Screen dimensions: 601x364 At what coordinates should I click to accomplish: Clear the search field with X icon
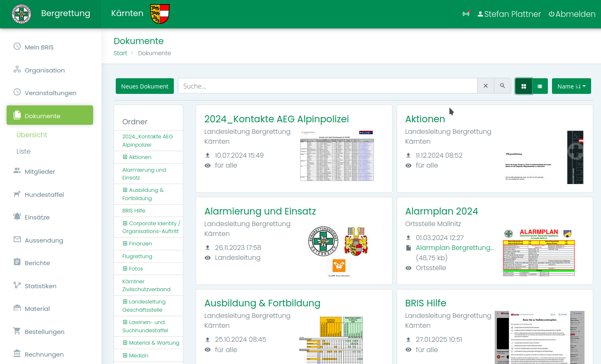click(486, 86)
